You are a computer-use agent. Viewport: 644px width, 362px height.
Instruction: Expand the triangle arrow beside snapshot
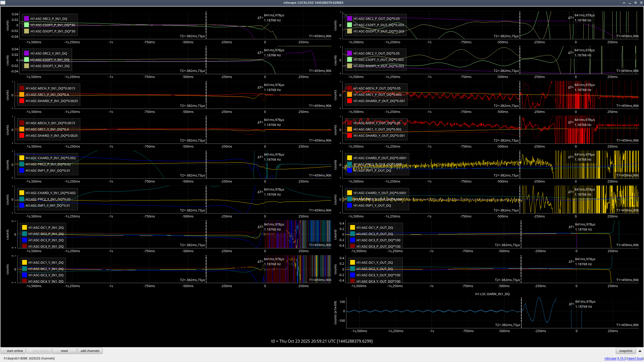click(x=640, y=351)
